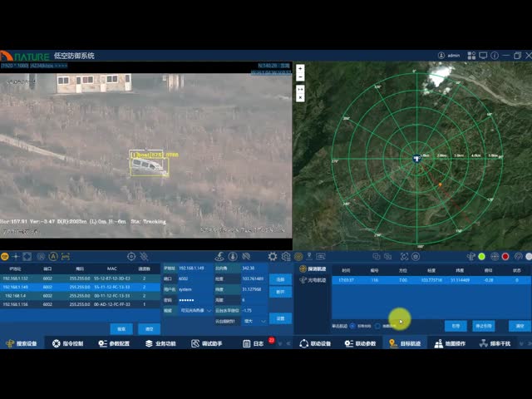
Task: Click the circled A auto-mode icon
Action: coord(53,257)
